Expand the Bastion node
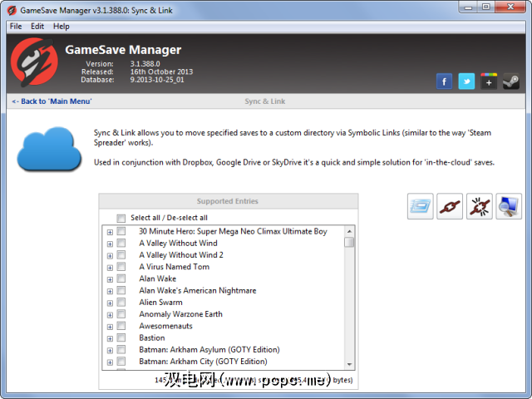532x399 pixels. pos(110,338)
